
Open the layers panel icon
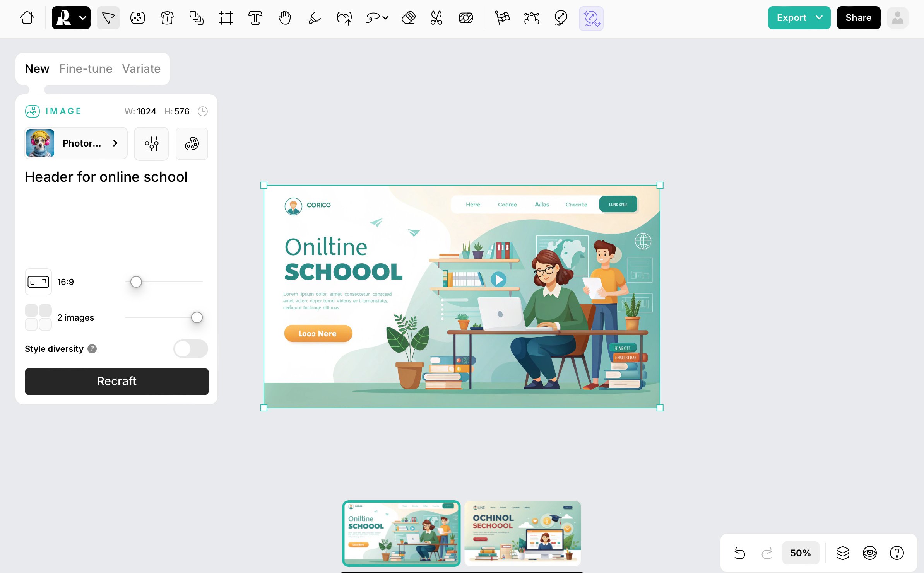point(843,553)
